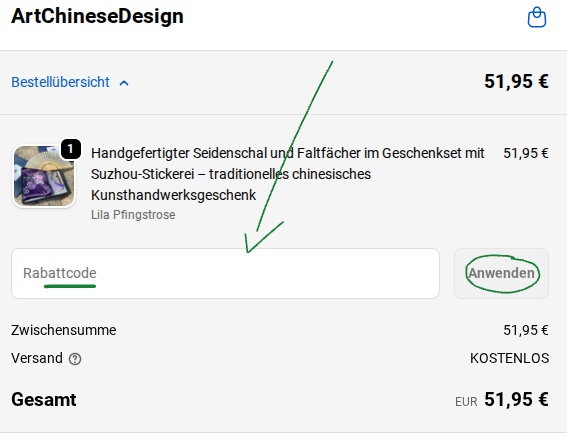Click the Anwenden button

[501, 273]
